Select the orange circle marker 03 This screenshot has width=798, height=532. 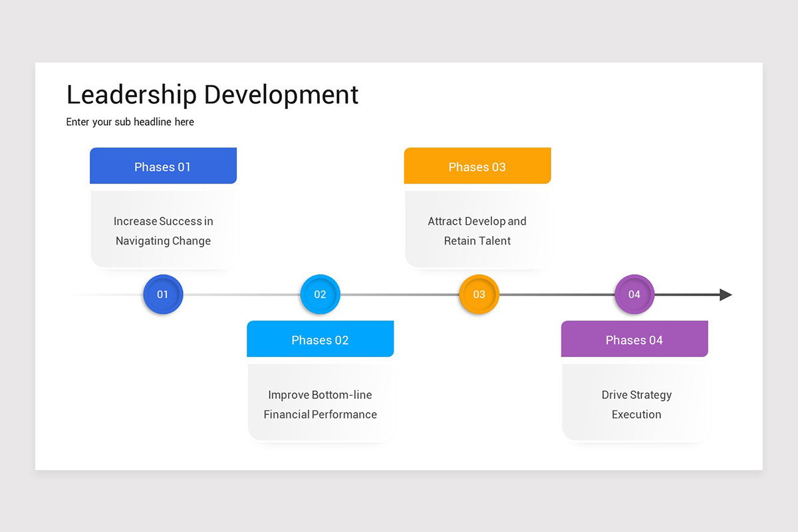477,294
